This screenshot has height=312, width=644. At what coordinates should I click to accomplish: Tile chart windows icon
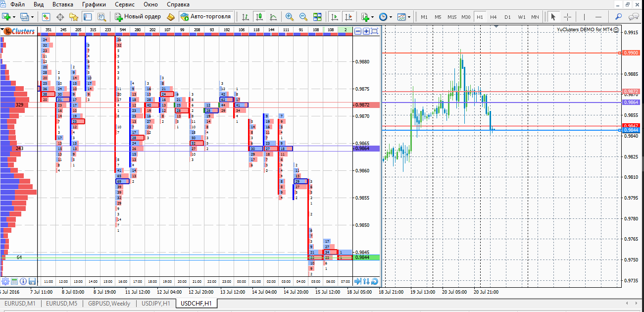317,16
